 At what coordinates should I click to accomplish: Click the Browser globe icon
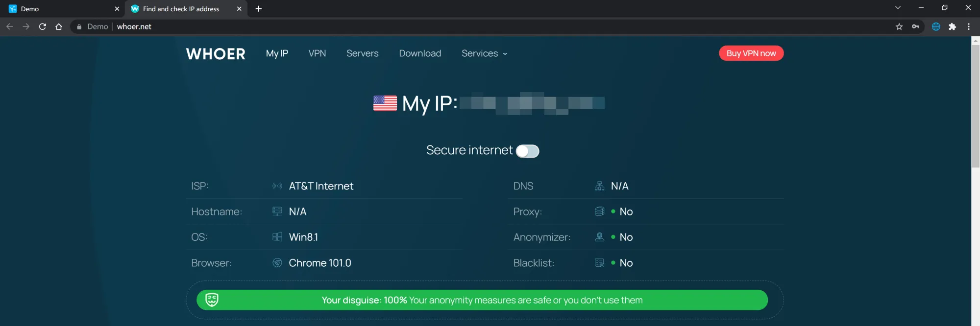tap(277, 263)
